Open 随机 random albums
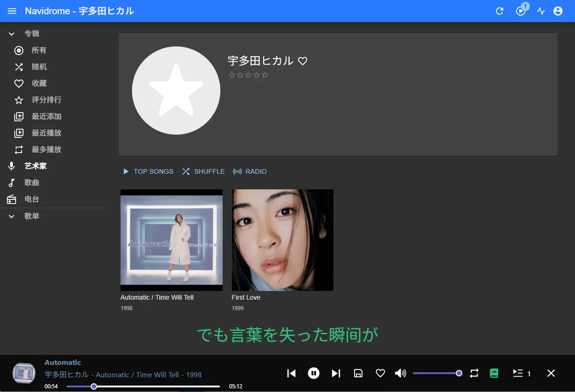Viewport: 575px width, 392px height. tap(55, 67)
